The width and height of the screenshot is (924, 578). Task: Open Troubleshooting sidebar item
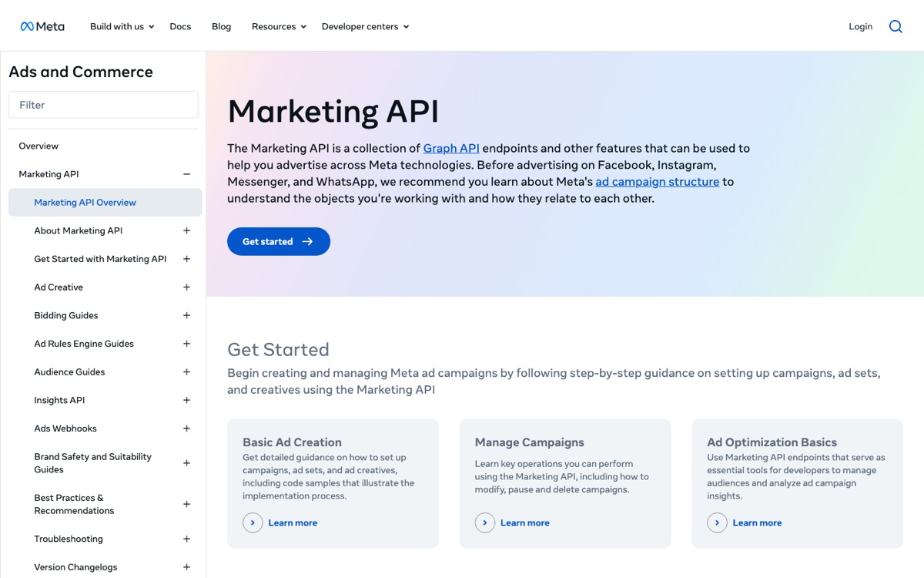coord(69,539)
